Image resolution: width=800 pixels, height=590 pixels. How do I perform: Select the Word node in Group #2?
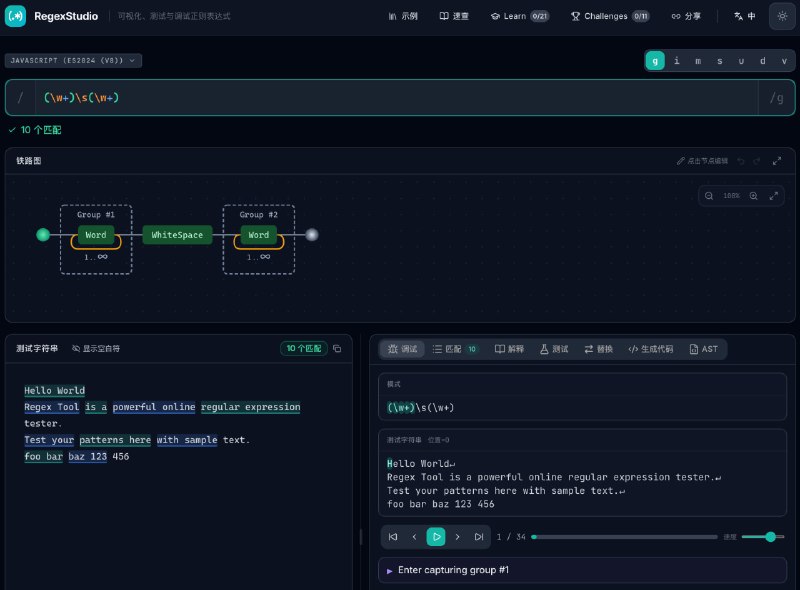(259, 235)
